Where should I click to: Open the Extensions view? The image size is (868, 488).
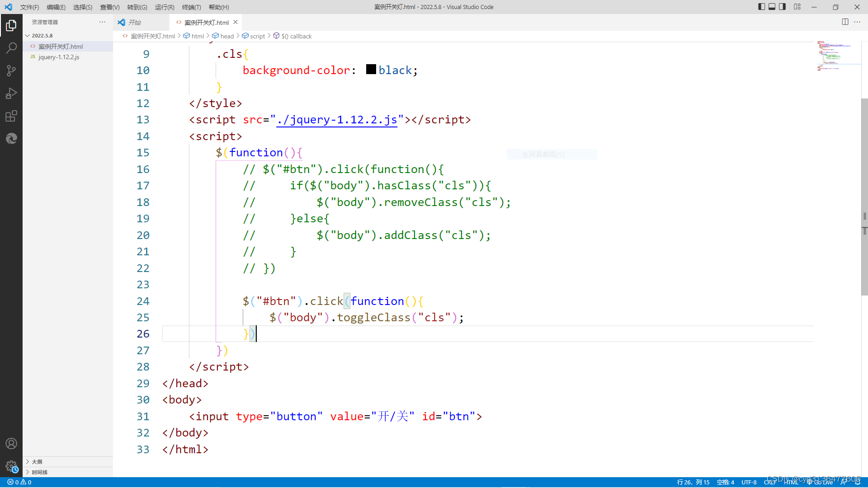(x=11, y=116)
